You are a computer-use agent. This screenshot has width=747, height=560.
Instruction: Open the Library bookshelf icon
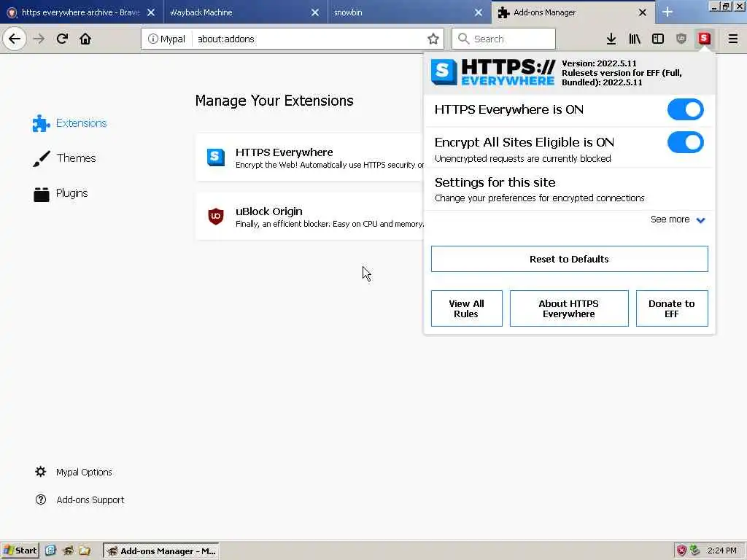pyautogui.click(x=635, y=39)
